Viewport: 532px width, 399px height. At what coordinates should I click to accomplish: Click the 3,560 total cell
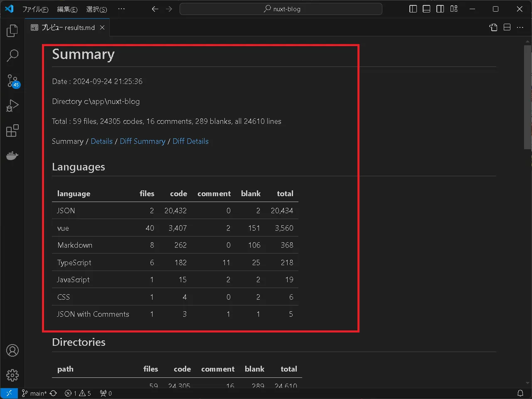(284, 228)
